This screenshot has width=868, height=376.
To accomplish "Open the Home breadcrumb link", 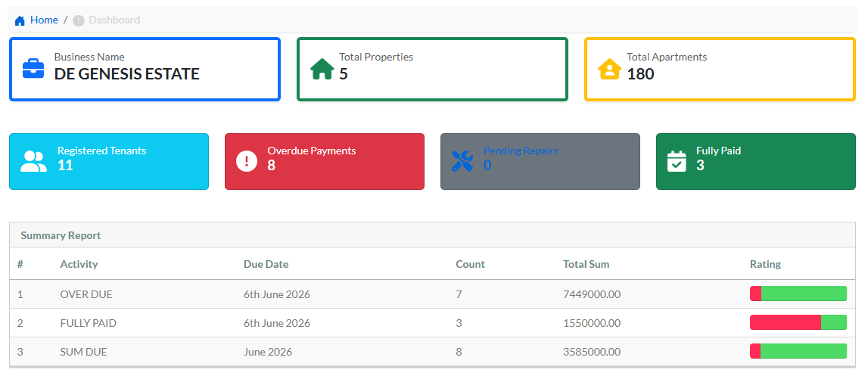I will [45, 20].
